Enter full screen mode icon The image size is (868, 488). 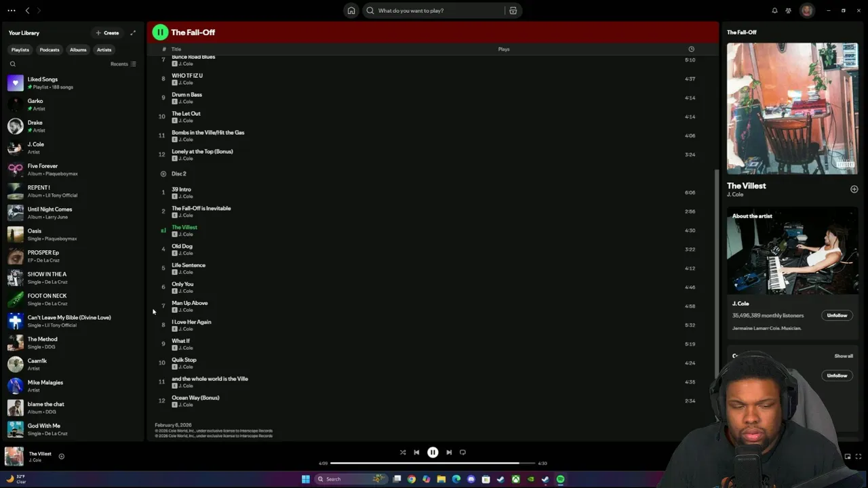click(x=859, y=457)
